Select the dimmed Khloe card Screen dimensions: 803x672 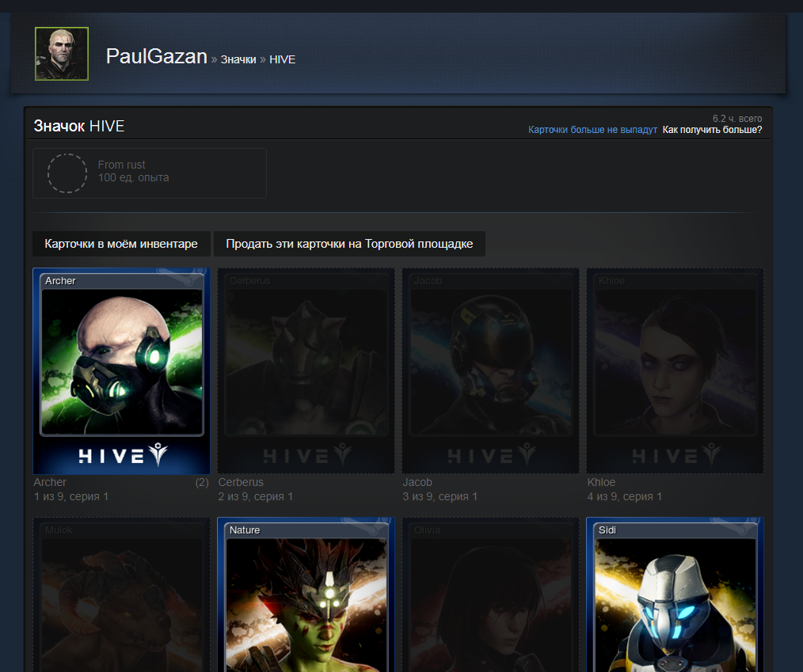pyautogui.click(x=675, y=371)
